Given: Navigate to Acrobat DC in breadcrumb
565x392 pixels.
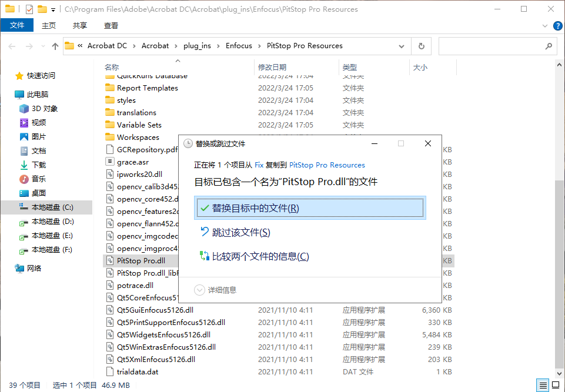Looking at the screenshot, I should click(x=108, y=46).
